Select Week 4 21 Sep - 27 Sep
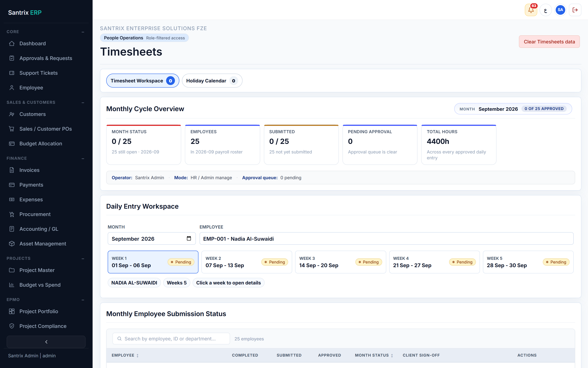 [434, 262]
